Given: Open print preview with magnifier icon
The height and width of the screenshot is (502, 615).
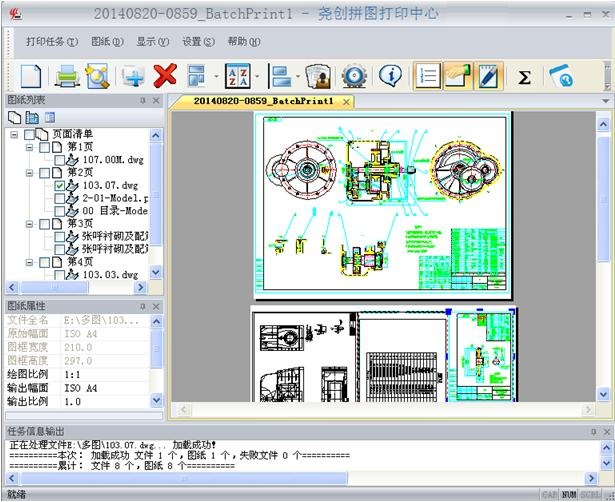Looking at the screenshot, I should [96, 76].
